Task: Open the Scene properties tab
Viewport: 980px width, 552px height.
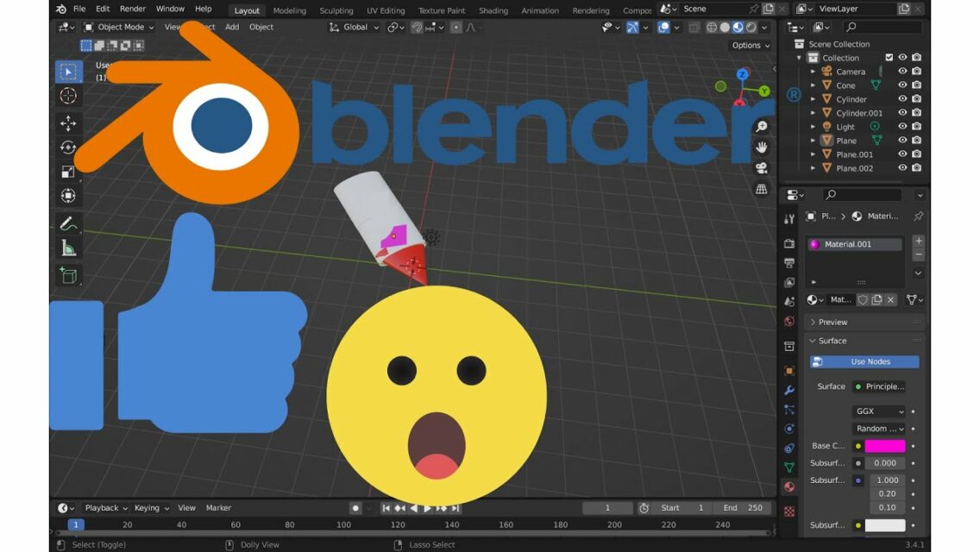Action: 789,302
